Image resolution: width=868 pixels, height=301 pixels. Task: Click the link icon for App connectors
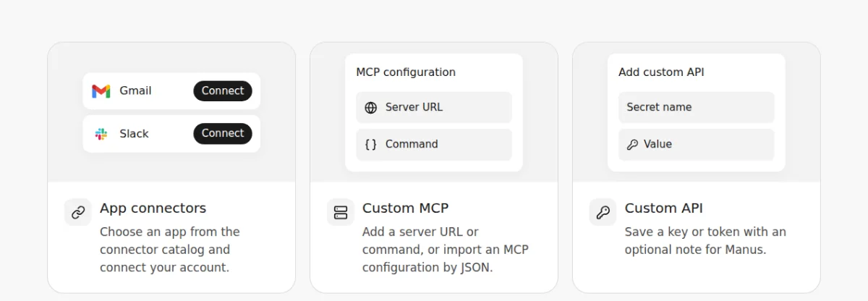tap(78, 212)
